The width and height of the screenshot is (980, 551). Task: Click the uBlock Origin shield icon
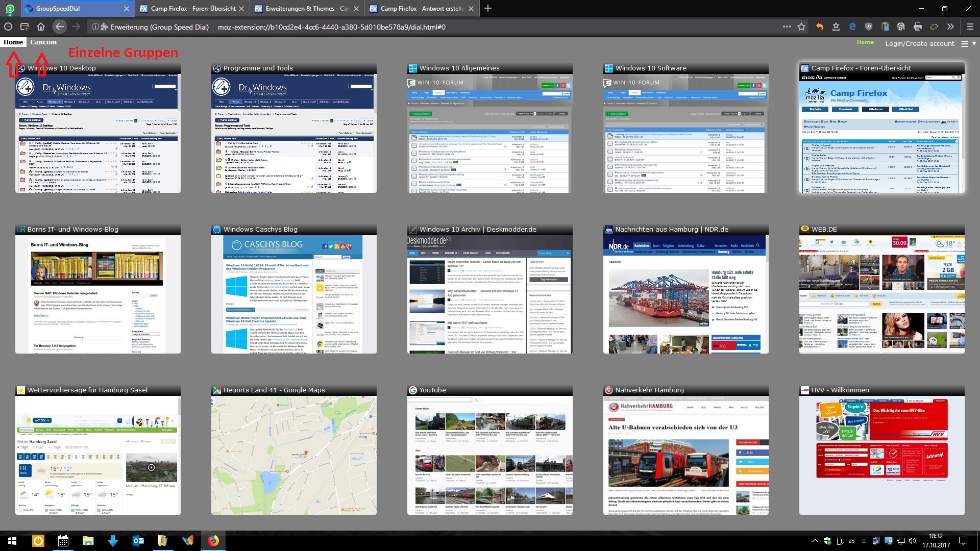click(x=868, y=27)
